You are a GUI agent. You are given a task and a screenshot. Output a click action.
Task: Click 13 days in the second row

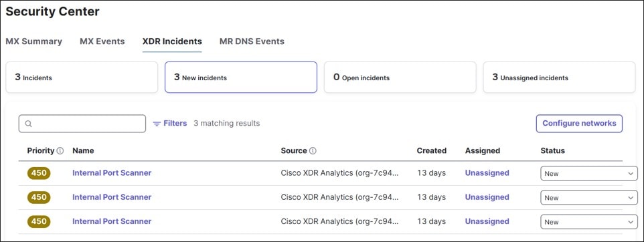(431, 197)
